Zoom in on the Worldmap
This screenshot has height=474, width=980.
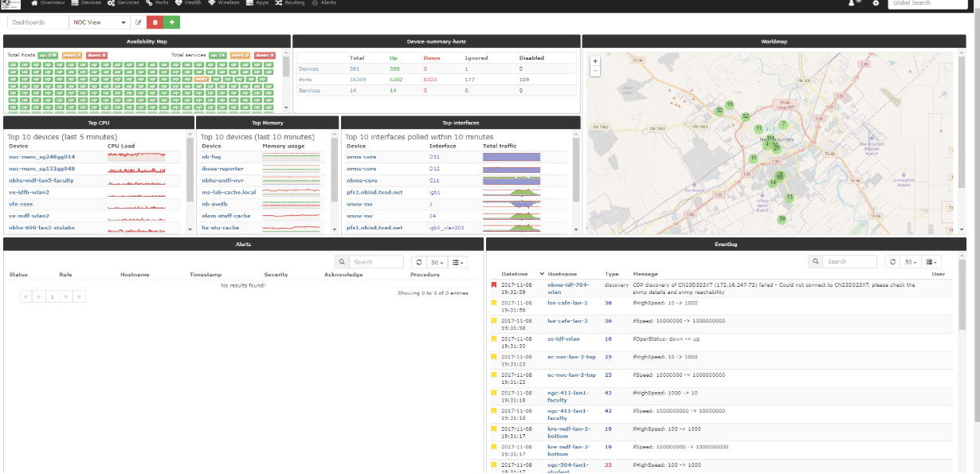pos(595,61)
